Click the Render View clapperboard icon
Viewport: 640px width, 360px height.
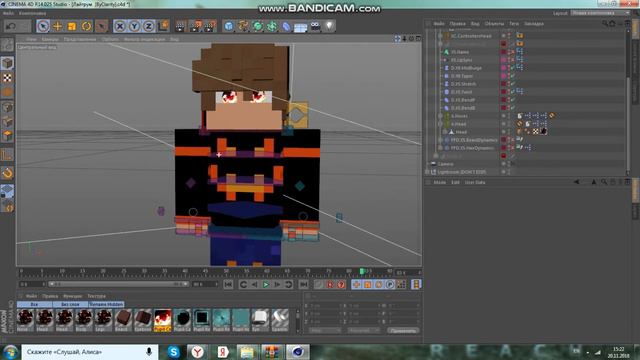point(180,27)
